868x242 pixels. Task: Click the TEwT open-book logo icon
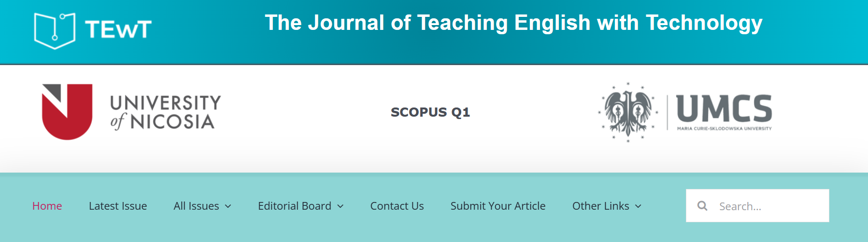point(55,30)
